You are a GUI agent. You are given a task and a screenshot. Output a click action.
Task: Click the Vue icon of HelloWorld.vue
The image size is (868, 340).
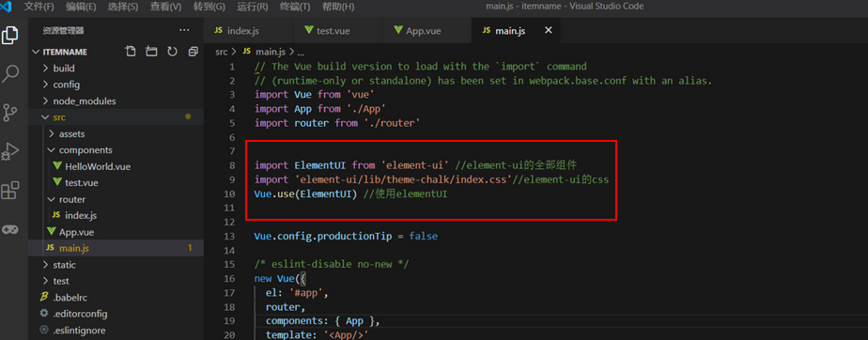tap(57, 166)
